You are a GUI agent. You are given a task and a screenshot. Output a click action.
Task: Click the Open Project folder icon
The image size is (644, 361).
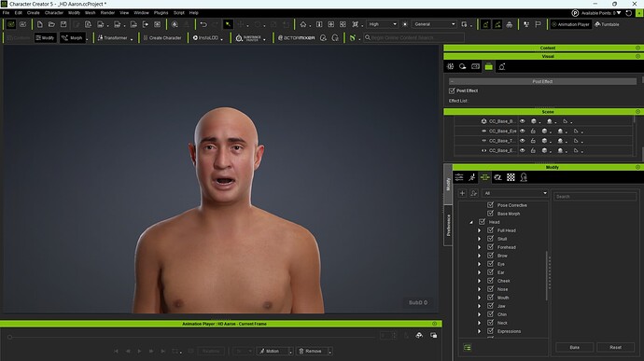pyautogui.click(x=51, y=24)
